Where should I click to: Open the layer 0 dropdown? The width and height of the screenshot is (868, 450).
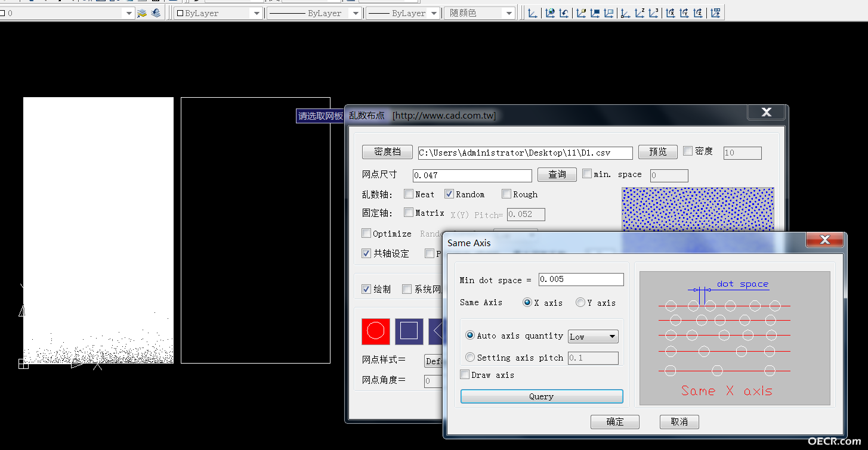[128, 13]
